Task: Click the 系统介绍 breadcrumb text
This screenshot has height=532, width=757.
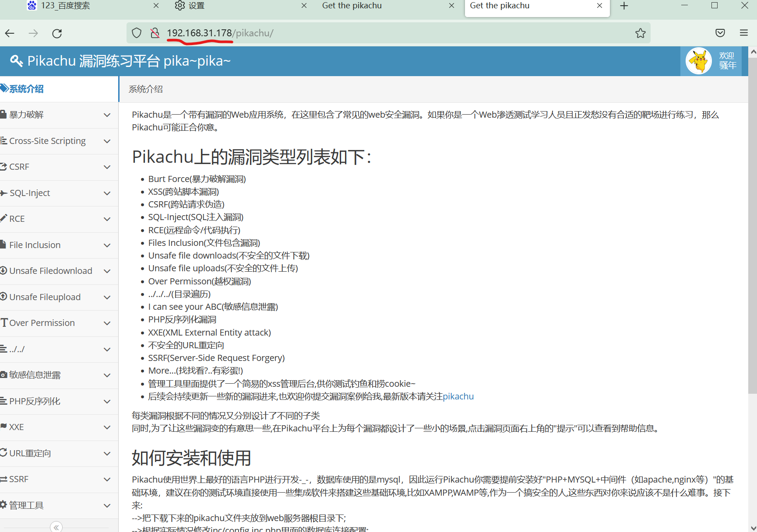Action: [x=145, y=89]
